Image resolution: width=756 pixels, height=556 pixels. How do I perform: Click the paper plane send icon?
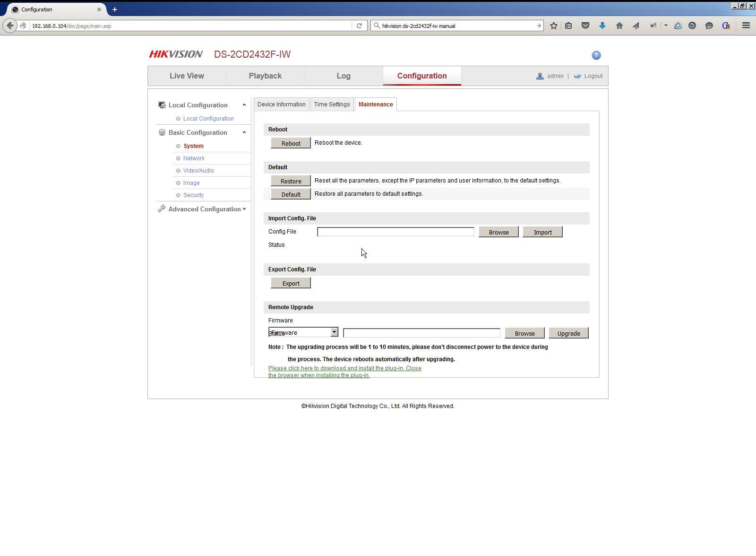pos(636,26)
